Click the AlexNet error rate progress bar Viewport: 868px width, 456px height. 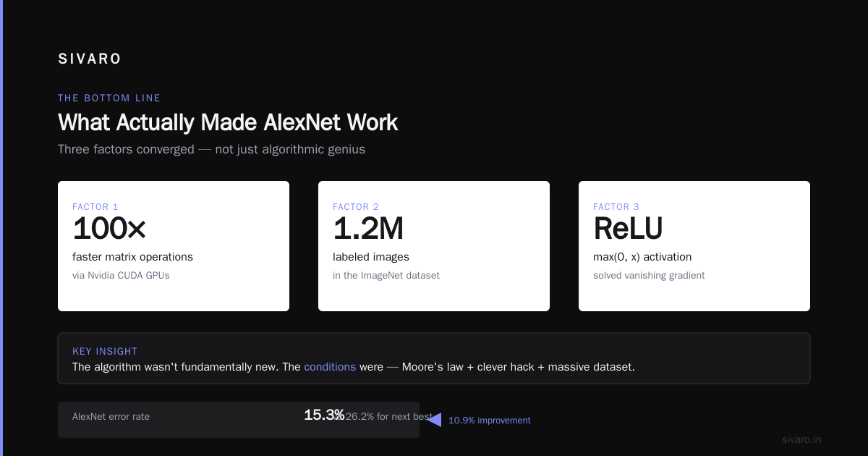[x=239, y=420]
